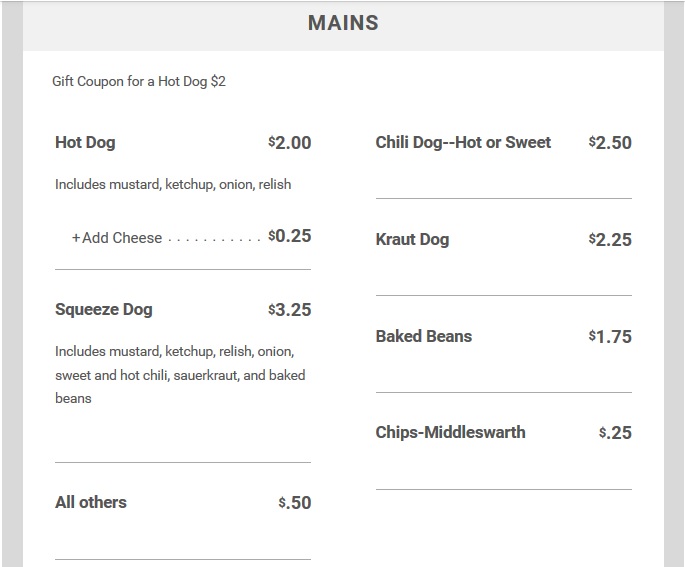Click the Squeeze Dog $3.25 price
The image size is (685, 567).
[290, 310]
